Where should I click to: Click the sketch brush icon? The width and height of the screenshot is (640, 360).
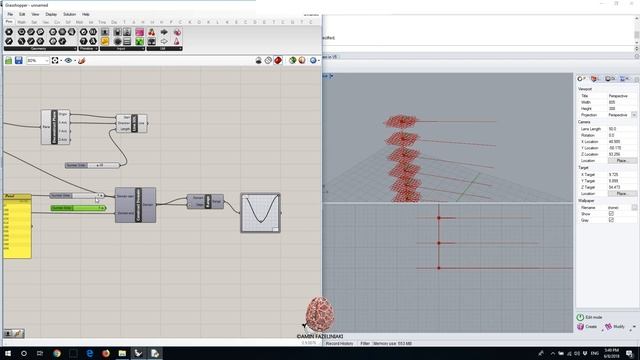82,60
